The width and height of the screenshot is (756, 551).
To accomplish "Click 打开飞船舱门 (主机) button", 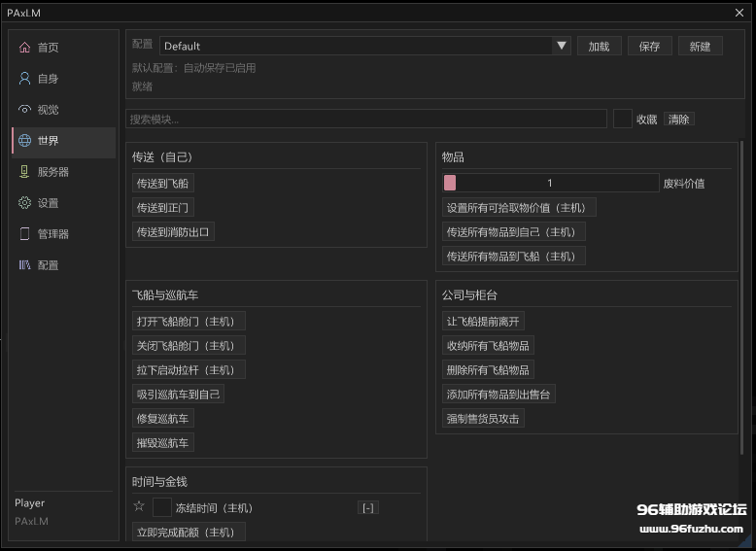I will (189, 322).
